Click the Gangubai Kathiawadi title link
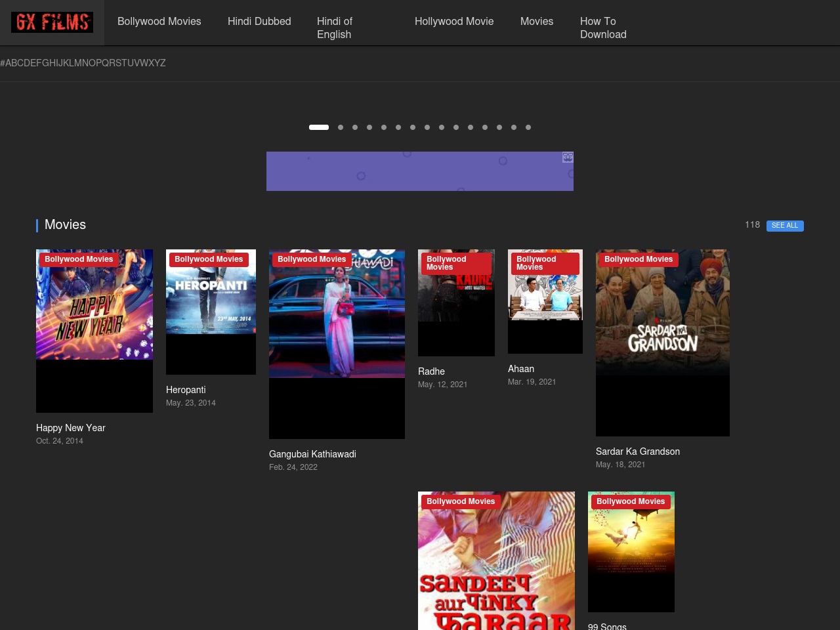Image resolution: width=840 pixels, height=630 pixels. click(312, 454)
